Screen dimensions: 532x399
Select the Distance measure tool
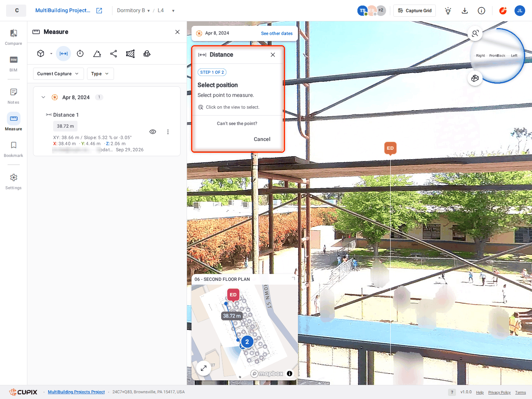63,54
